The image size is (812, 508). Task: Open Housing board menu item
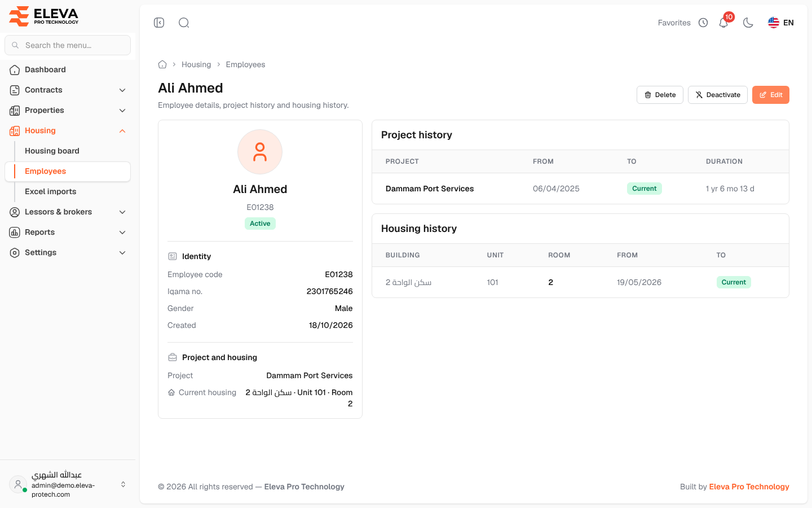click(68, 151)
